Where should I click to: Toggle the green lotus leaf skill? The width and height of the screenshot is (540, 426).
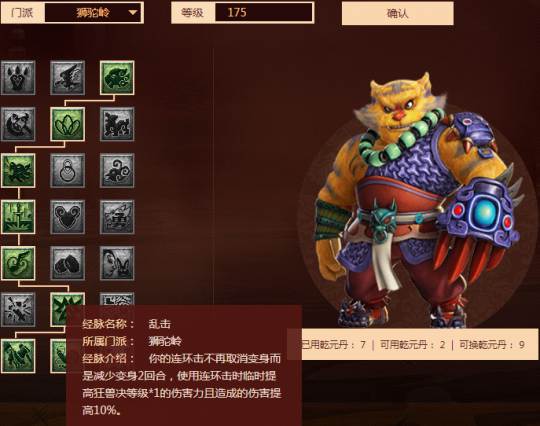click(68, 124)
